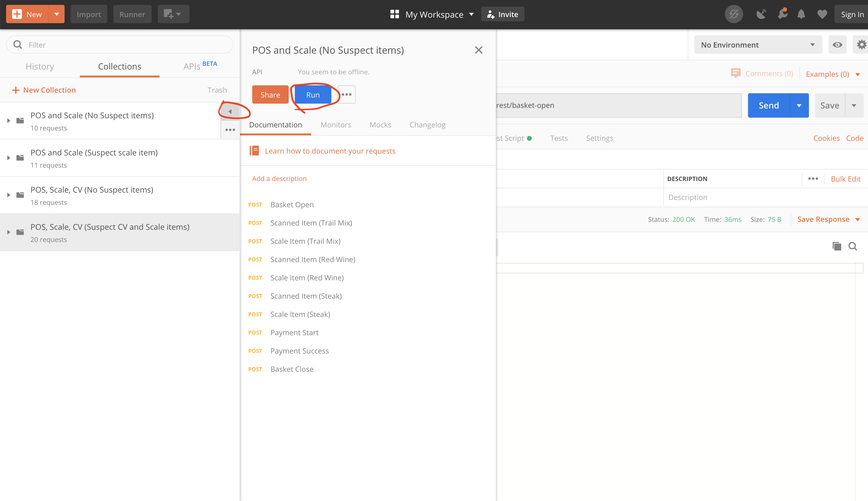Open the My Workspace switcher
868x501 pixels.
439,14
